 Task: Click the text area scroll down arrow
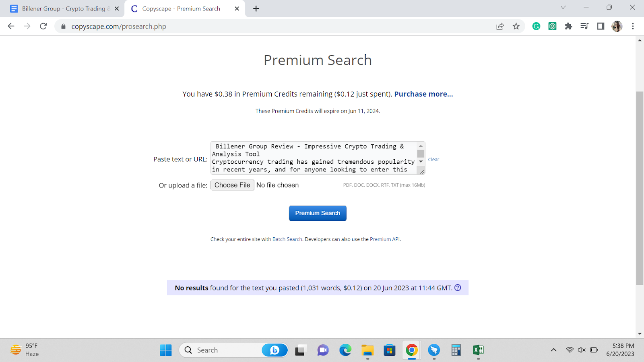click(421, 161)
